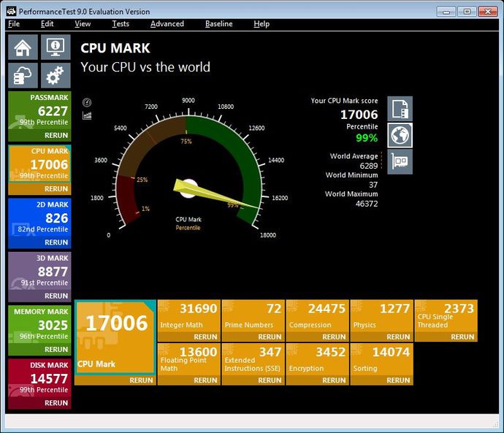Open the Tests menu
This screenshot has height=433, width=504.
point(121,23)
